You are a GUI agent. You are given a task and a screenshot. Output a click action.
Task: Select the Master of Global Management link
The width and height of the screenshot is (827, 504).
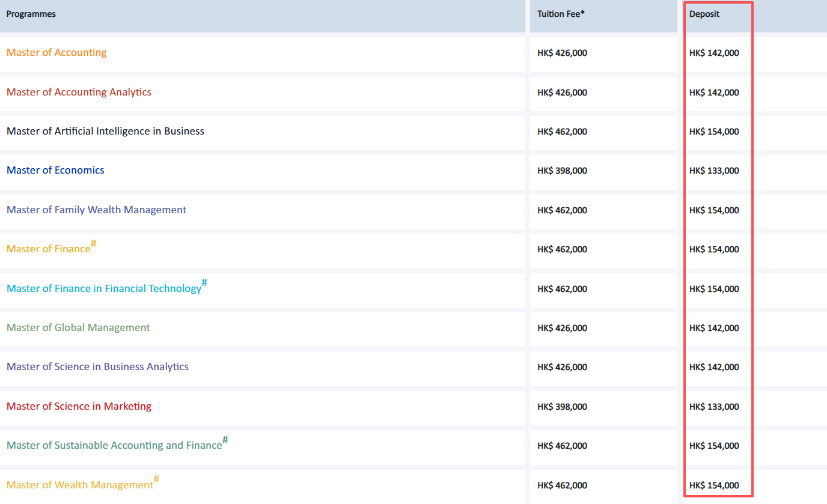(x=78, y=328)
